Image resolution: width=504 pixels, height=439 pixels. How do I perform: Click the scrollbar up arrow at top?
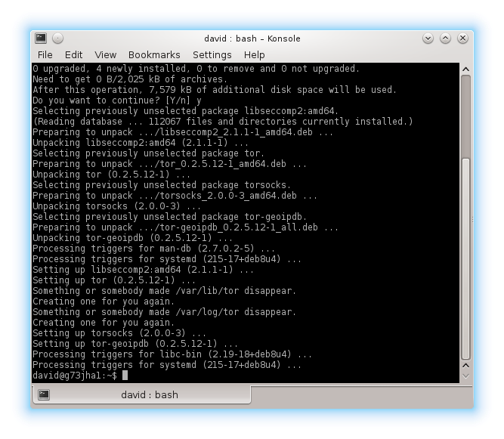pos(465,69)
